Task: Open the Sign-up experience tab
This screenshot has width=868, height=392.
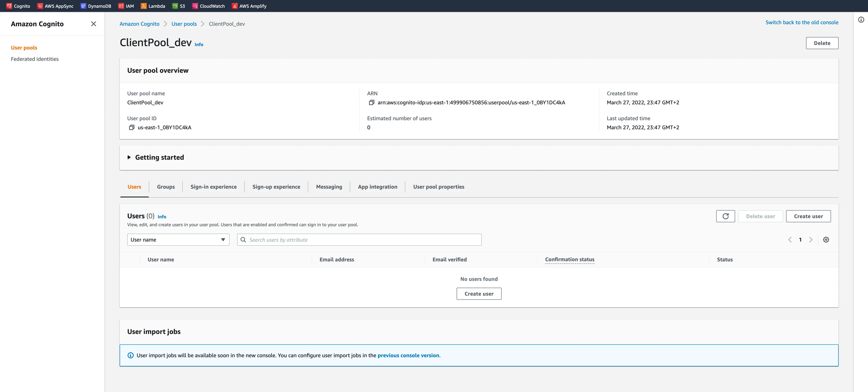Action: 276,187
